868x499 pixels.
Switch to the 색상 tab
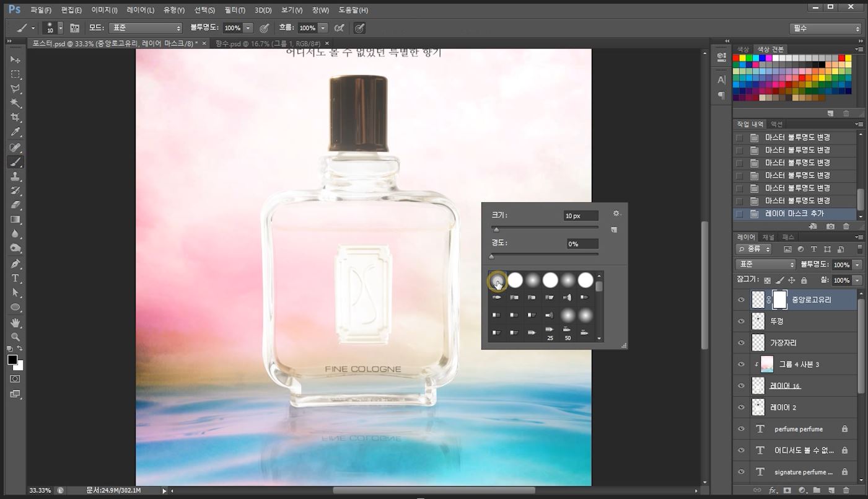point(742,49)
